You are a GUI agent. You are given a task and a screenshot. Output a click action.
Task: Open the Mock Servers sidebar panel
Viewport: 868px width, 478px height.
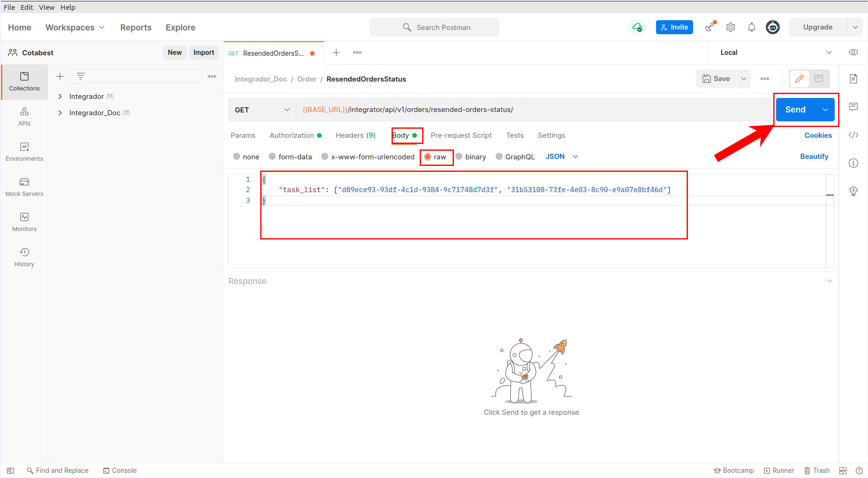24,187
